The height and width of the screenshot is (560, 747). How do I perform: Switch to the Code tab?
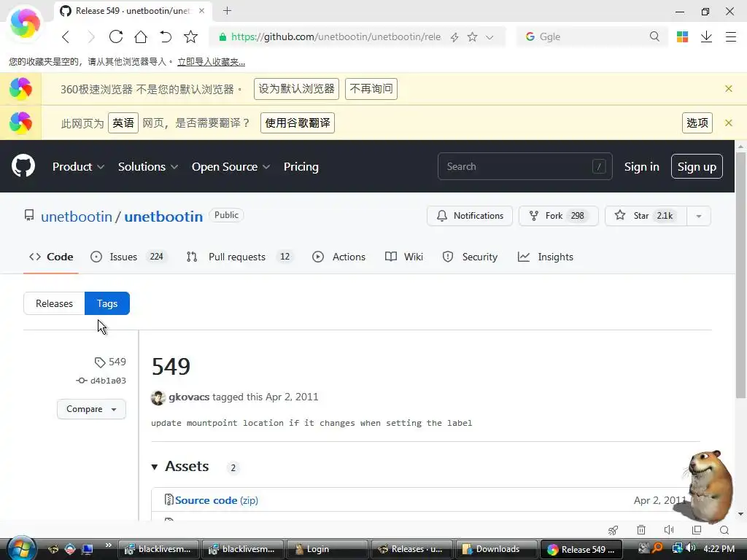51,257
